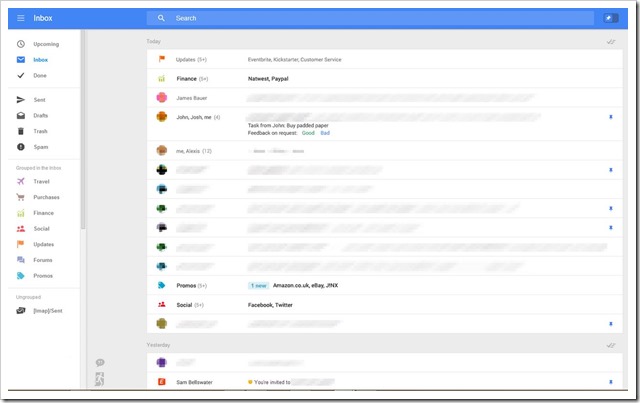640x403 pixels.
Task: Open the Drafts folder
Action: pos(40,116)
